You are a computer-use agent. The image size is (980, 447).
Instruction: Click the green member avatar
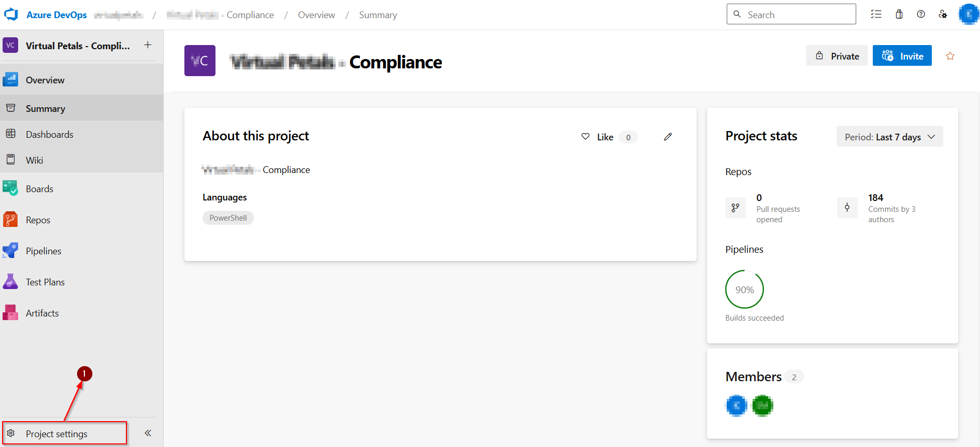[762, 406]
